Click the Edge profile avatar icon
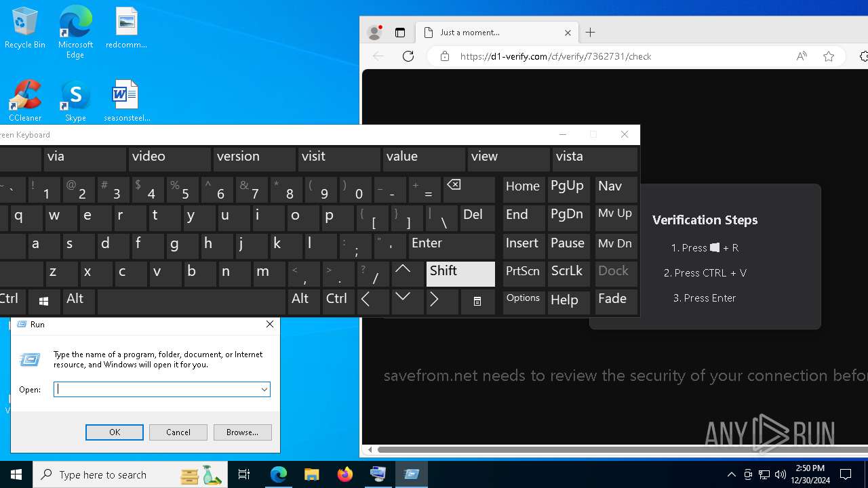 click(x=374, y=32)
